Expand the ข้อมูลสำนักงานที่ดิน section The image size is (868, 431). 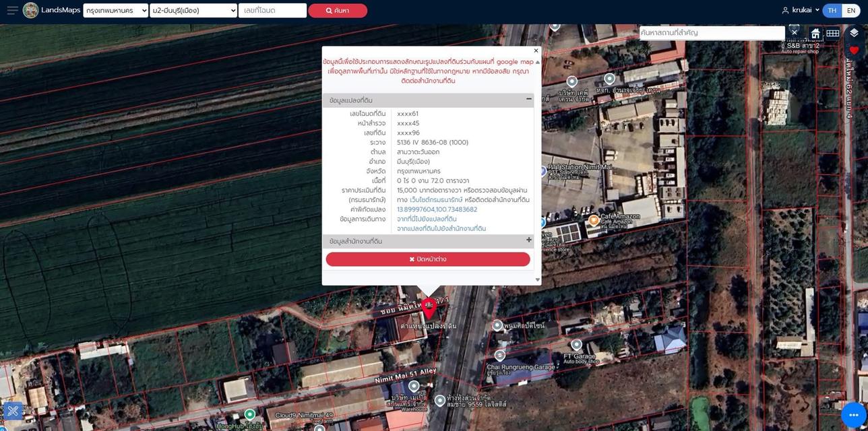pos(529,240)
